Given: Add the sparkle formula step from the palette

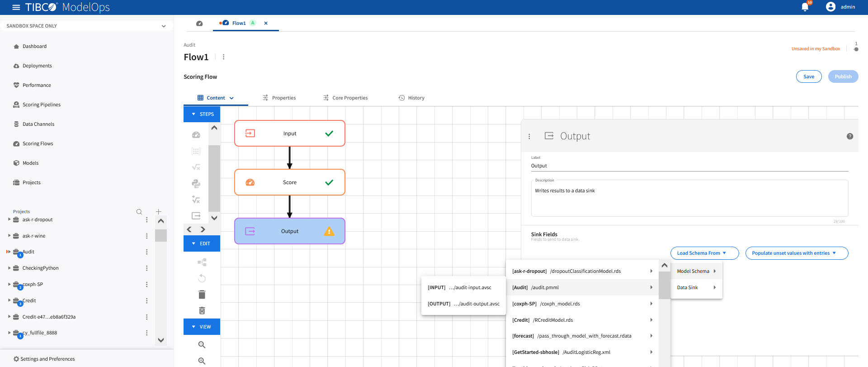Looking at the screenshot, I should click(196, 200).
